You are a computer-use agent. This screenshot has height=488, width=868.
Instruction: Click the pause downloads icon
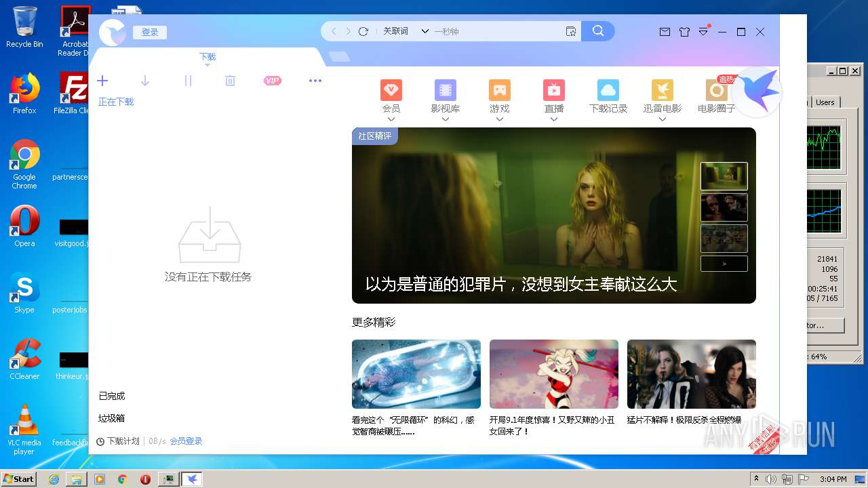pyautogui.click(x=188, y=81)
